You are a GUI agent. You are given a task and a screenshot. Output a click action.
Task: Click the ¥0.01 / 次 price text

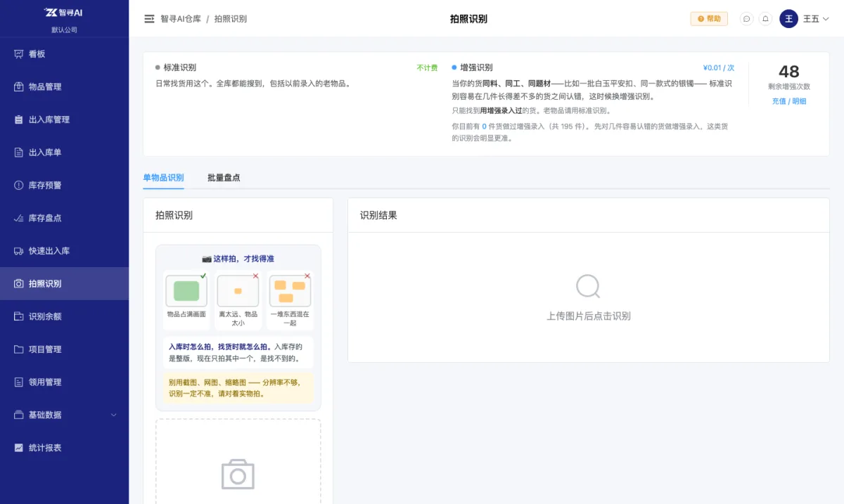click(x=719, y=68)
